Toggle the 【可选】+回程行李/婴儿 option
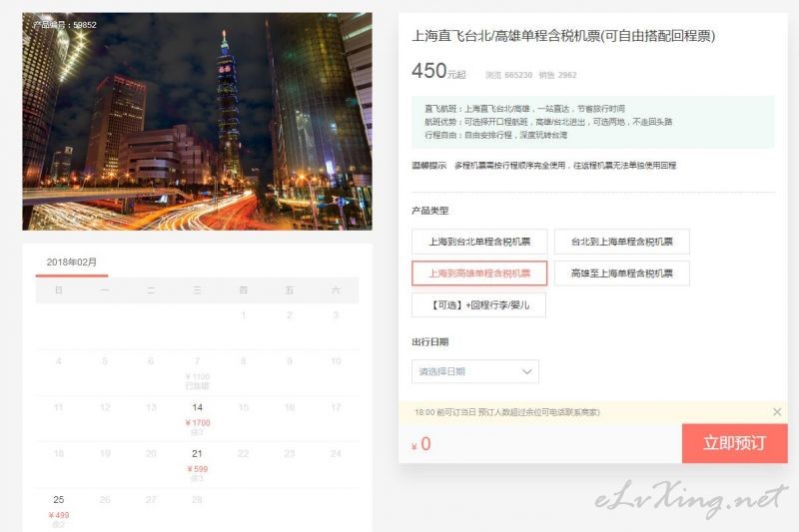The image size is (799, 532). (479, 305)
